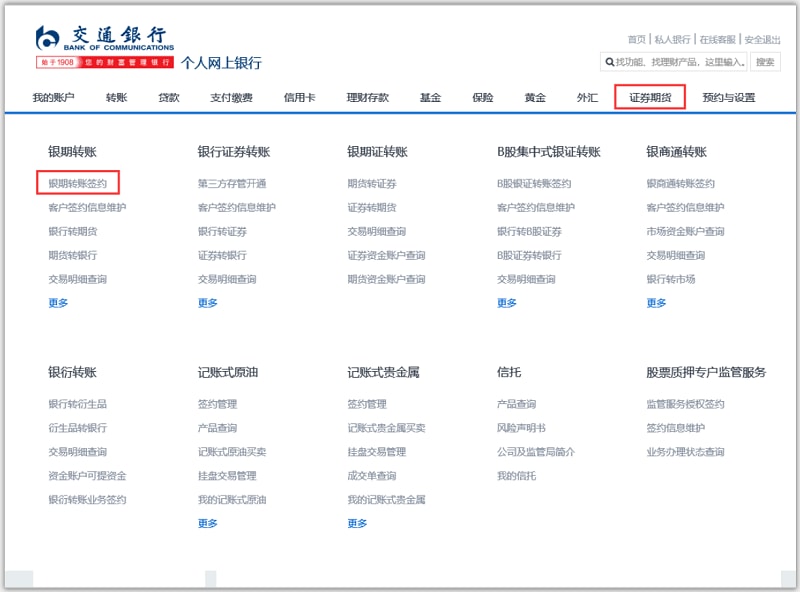
Task: Select 风险声明书 under 信托
Action: click(521, 428)
